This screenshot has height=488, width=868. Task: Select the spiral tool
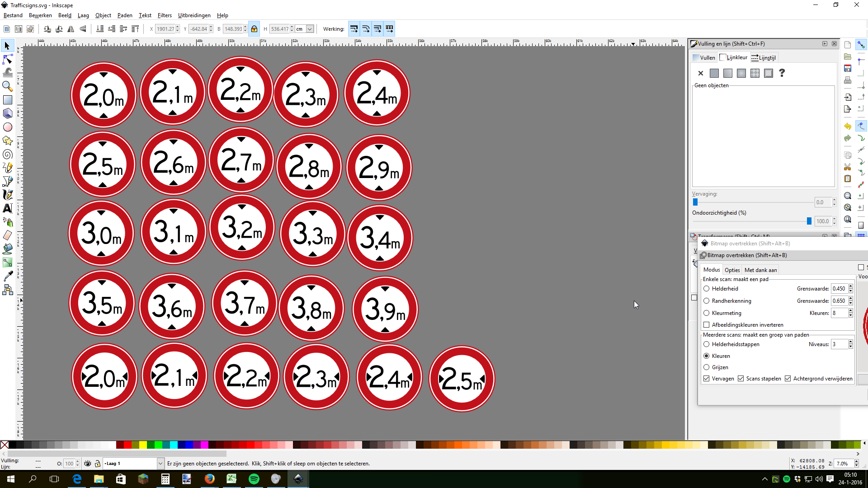point(7,154)
